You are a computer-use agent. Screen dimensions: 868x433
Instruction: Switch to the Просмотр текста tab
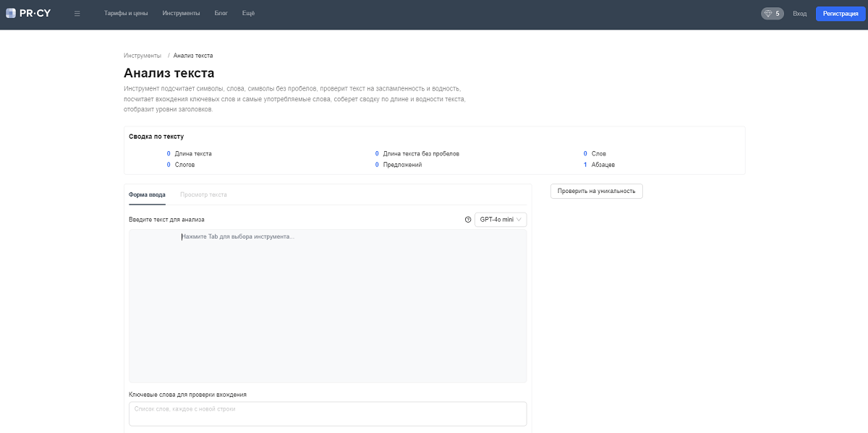tap(203, 194)
